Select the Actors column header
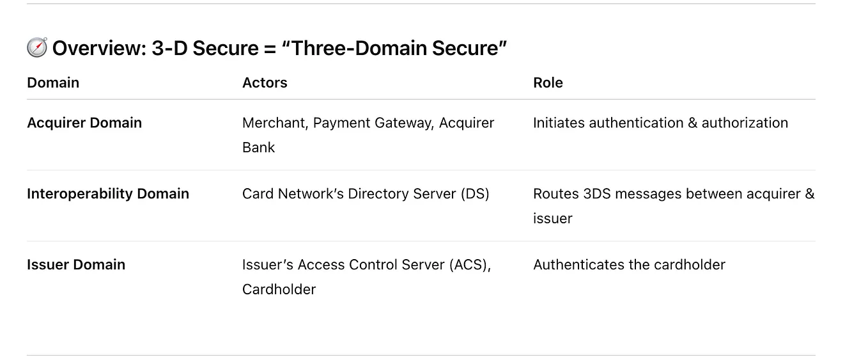The height and width of the screenshot is (357, 868). coord(265,83)
